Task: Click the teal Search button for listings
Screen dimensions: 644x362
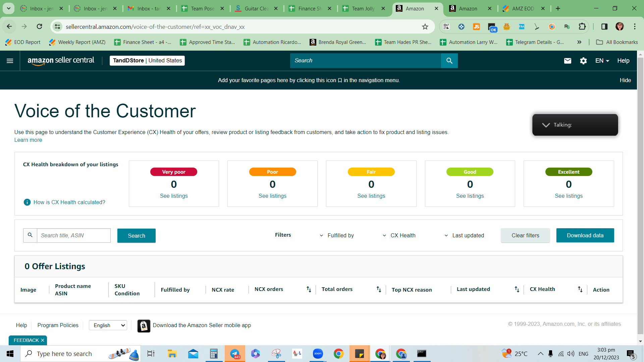Action: pos(137,236)
